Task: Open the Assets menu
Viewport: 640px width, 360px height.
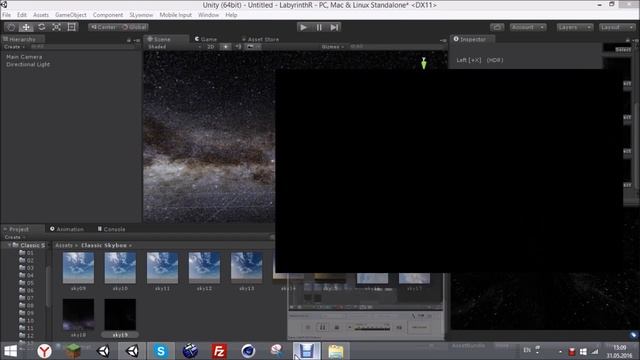Action: click(x=41, y=15)
